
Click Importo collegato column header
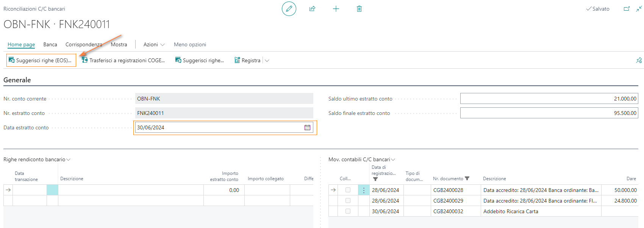266,179
